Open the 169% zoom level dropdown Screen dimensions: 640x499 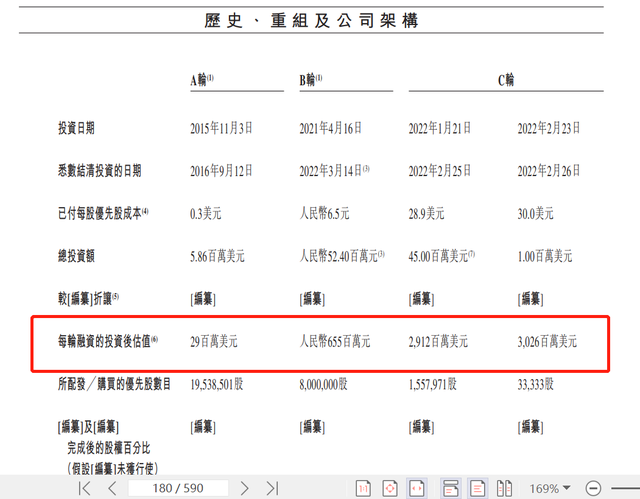click(552, 488)
